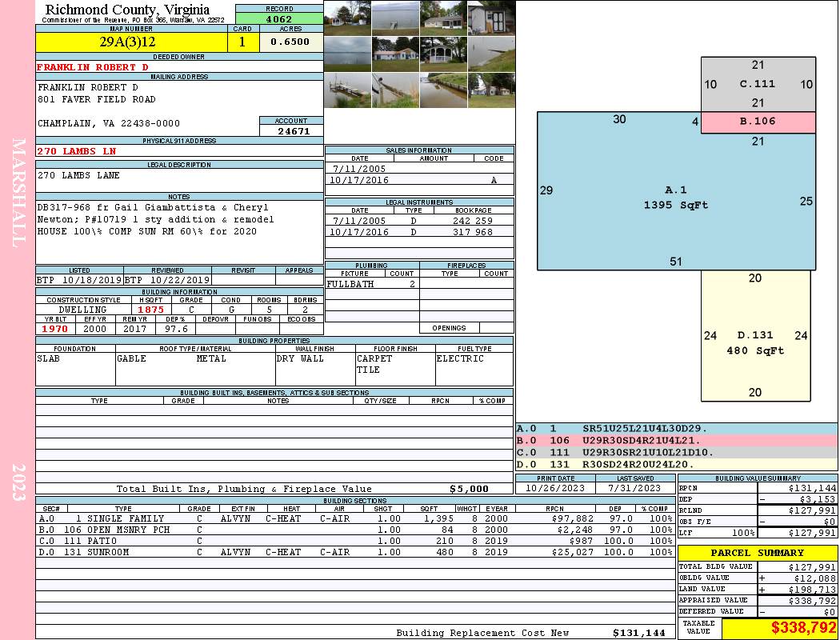This screenshot has height=640, width=840.
Task: Click the deeded owner name FRANKLIN ROBERT D
Action: click(93, 67)
